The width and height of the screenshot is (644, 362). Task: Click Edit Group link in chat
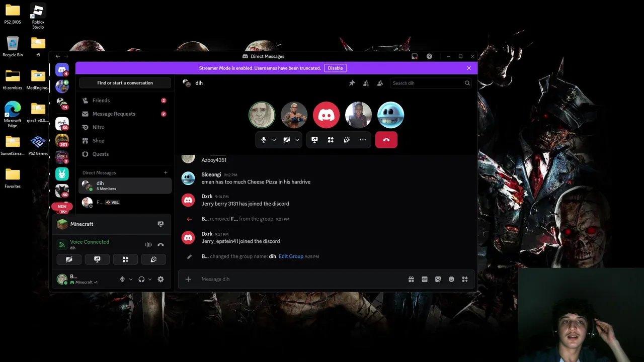(x=291, y=256)
